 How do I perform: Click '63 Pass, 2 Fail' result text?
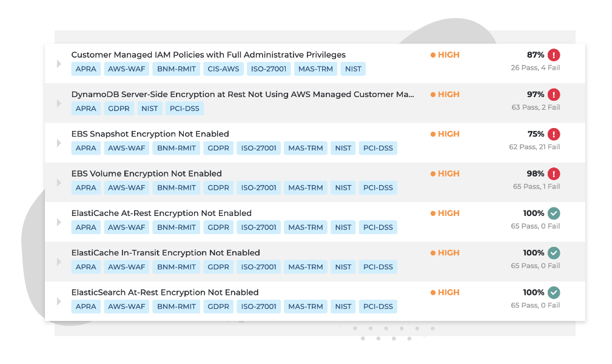(x=536, y=107)
